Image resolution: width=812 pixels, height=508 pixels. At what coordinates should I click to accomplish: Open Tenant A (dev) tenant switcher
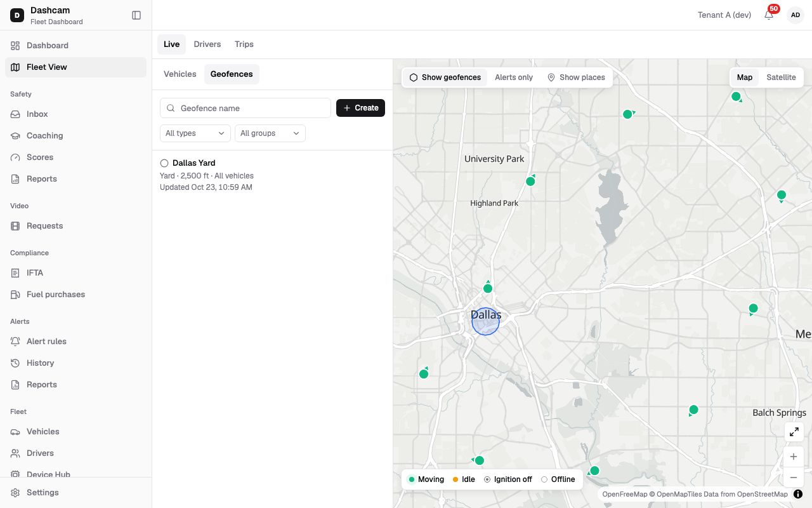(724, 15)
